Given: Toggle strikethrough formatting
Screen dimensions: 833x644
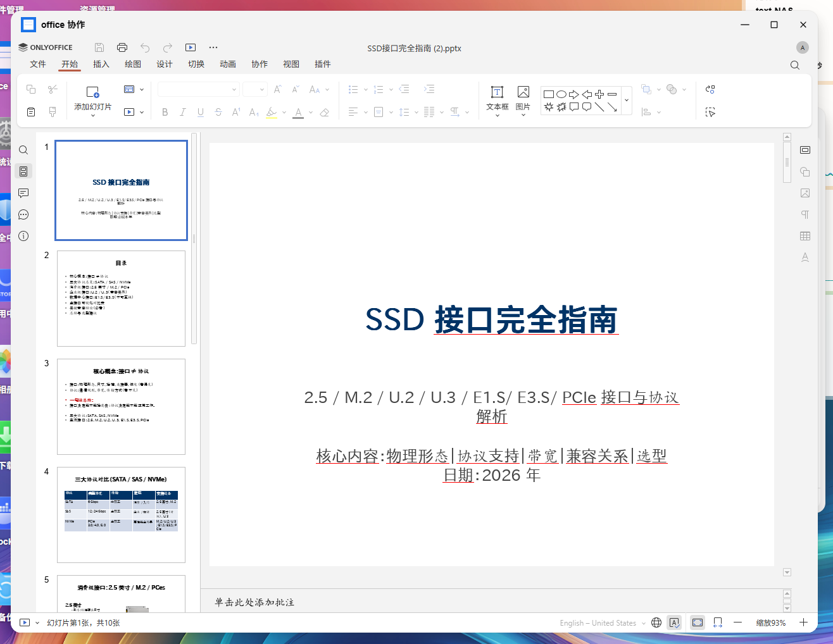Looking at the screenshot, I should (x=218, y=112).
